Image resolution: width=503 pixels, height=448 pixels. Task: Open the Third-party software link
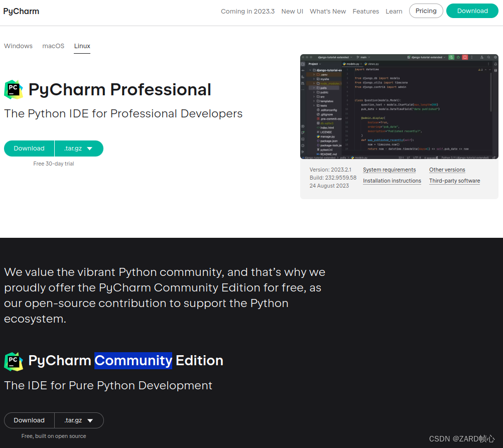pos(455,181)
